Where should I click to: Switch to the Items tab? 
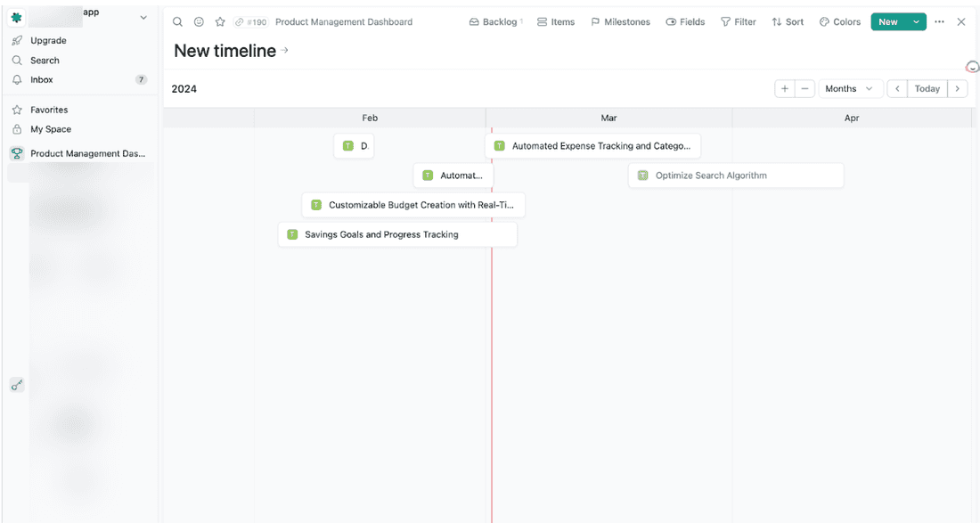[x=556, y=21]
